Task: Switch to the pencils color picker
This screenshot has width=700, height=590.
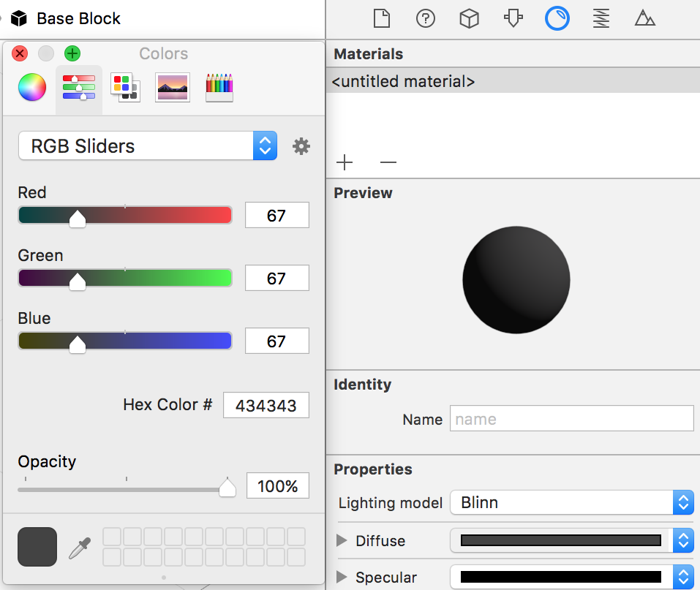Action: point(219,87)
